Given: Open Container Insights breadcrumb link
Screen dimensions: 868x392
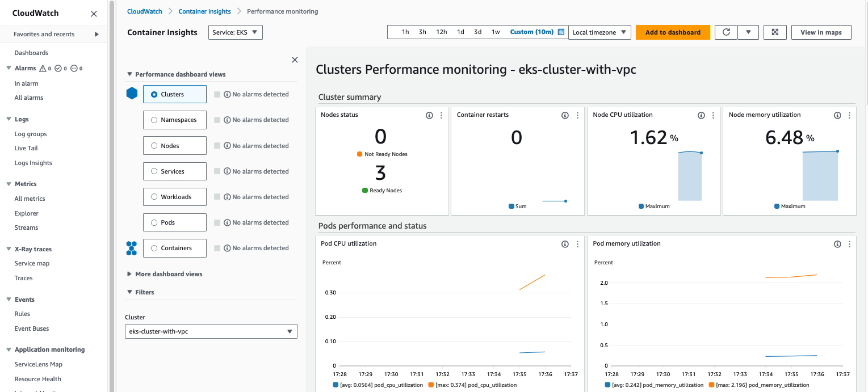Looking at the screenshot, I should (x=204, y=11).
